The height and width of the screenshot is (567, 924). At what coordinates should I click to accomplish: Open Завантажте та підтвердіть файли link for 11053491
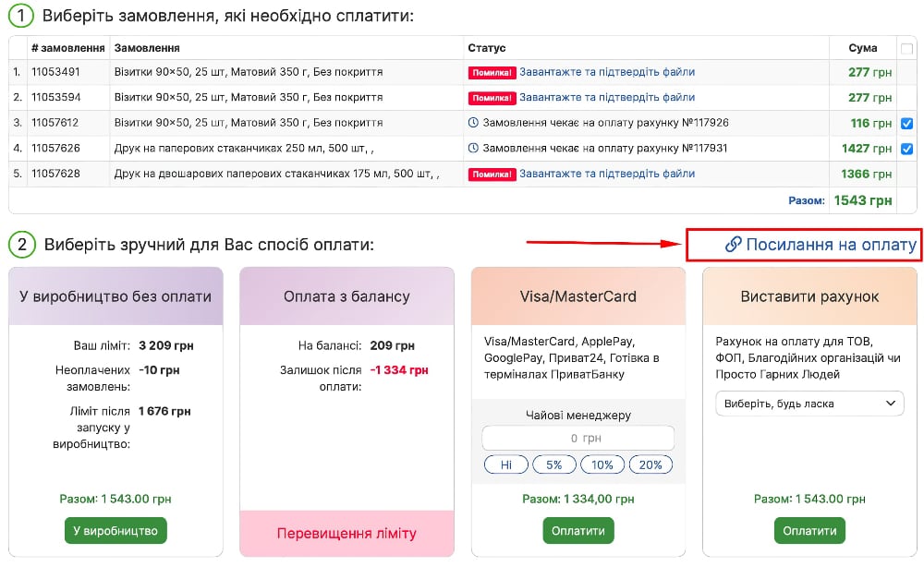coord(607,72)
